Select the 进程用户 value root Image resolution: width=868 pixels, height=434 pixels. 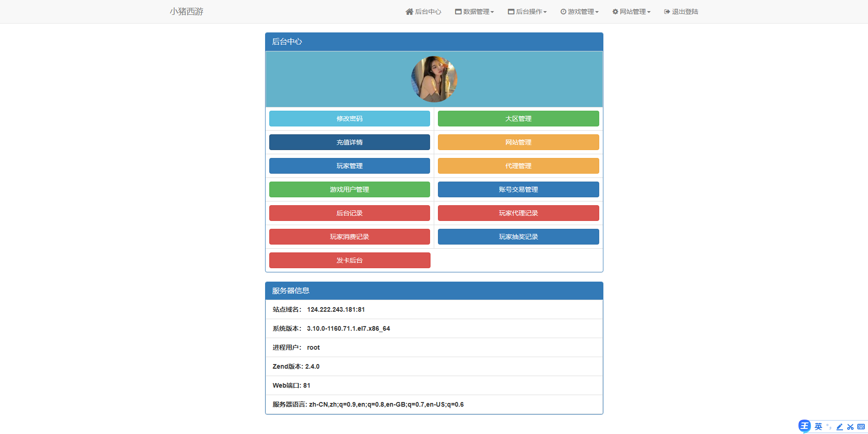313,347
